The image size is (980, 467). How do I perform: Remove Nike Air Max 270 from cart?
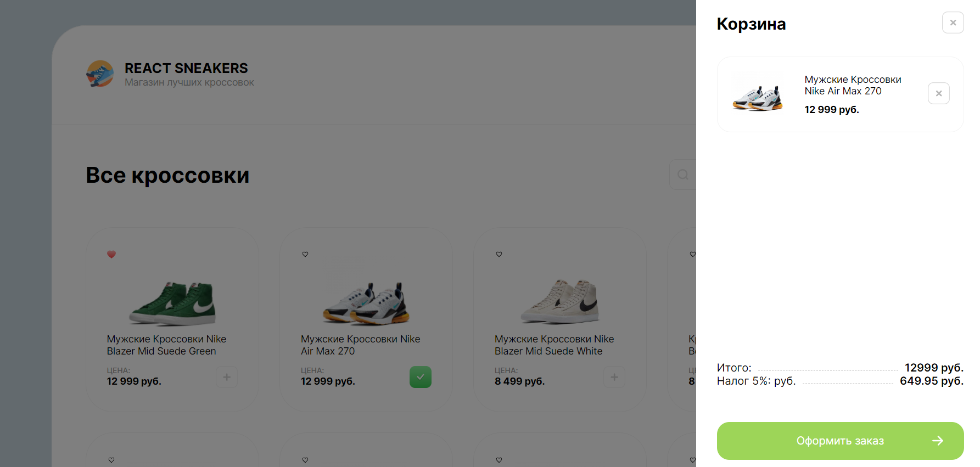[938, 93]
